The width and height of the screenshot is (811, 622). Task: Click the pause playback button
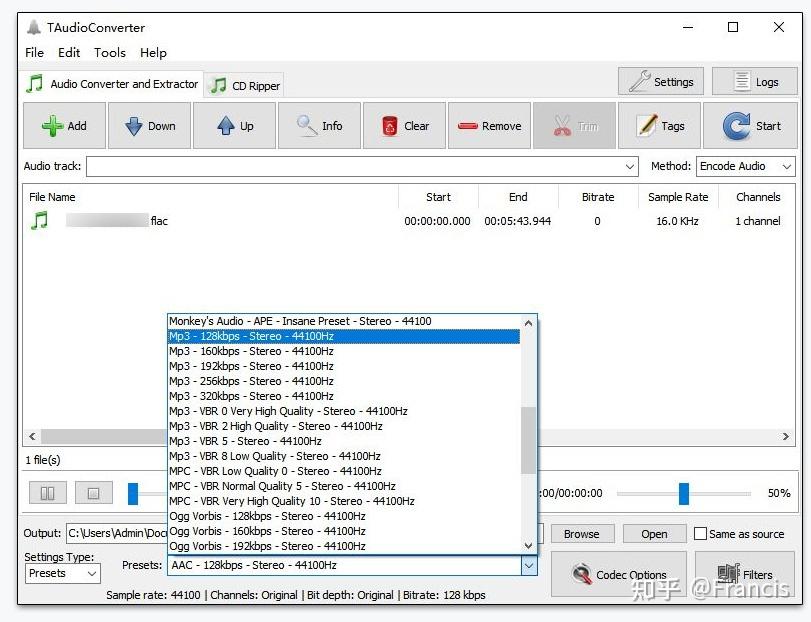[x=48, y=493]
